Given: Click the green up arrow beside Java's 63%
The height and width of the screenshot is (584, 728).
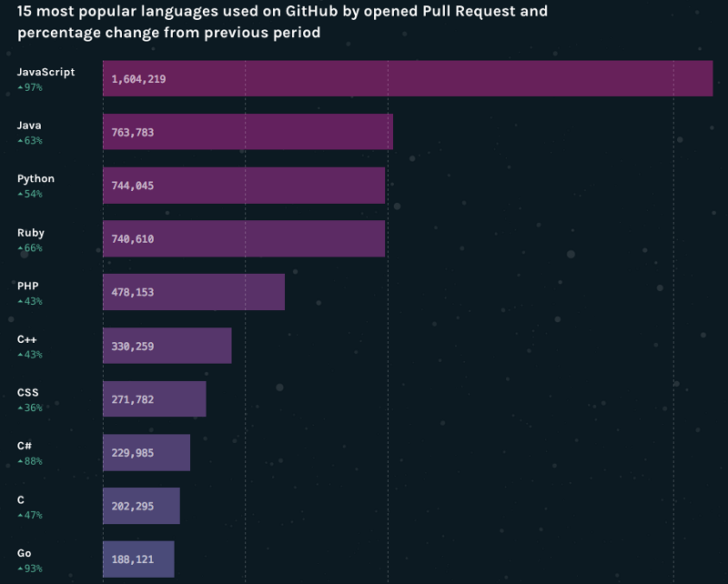Looking at the screenshot, I should [x=20, y=141].
